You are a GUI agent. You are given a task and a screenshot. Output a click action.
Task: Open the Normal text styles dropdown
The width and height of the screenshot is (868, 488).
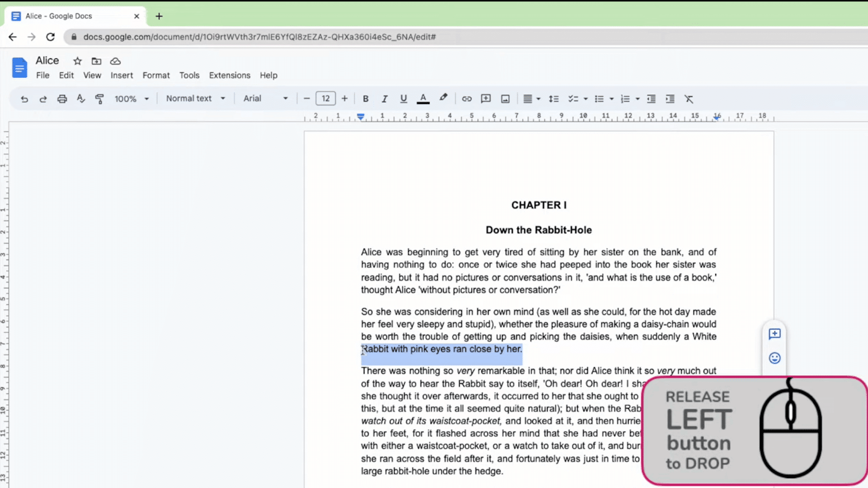[195, 99]
